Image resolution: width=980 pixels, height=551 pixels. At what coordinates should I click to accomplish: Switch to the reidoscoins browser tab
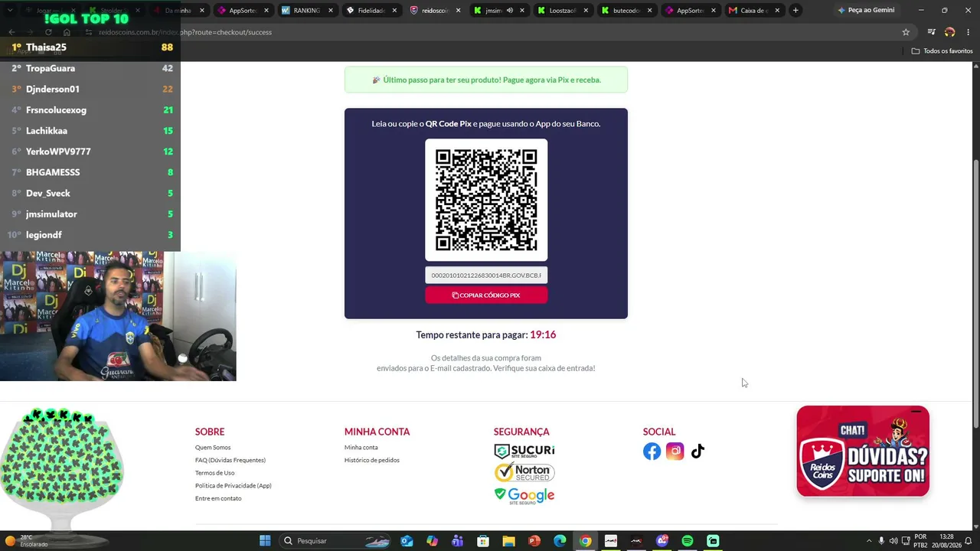(435, 11)
